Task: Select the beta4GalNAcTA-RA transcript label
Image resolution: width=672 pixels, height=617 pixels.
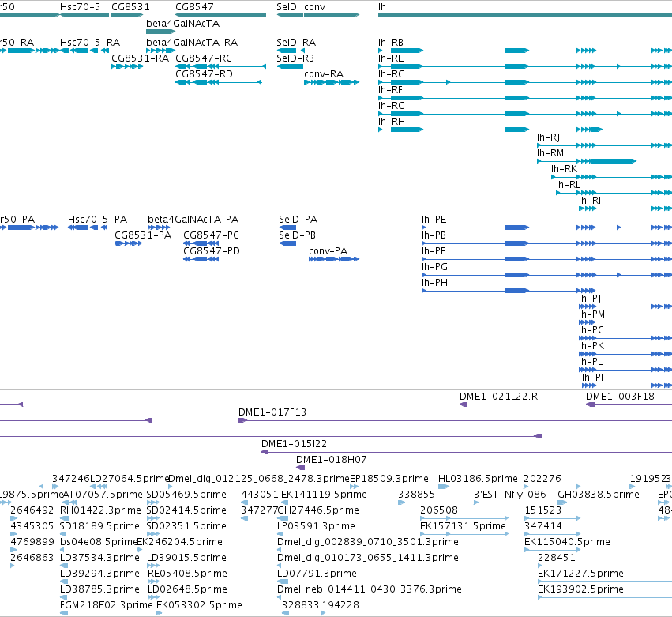Action: 192,43
